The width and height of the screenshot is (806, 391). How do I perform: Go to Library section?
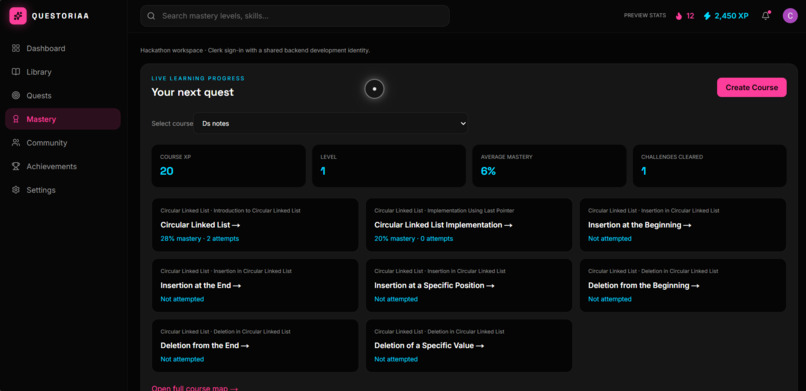(63, 72)
